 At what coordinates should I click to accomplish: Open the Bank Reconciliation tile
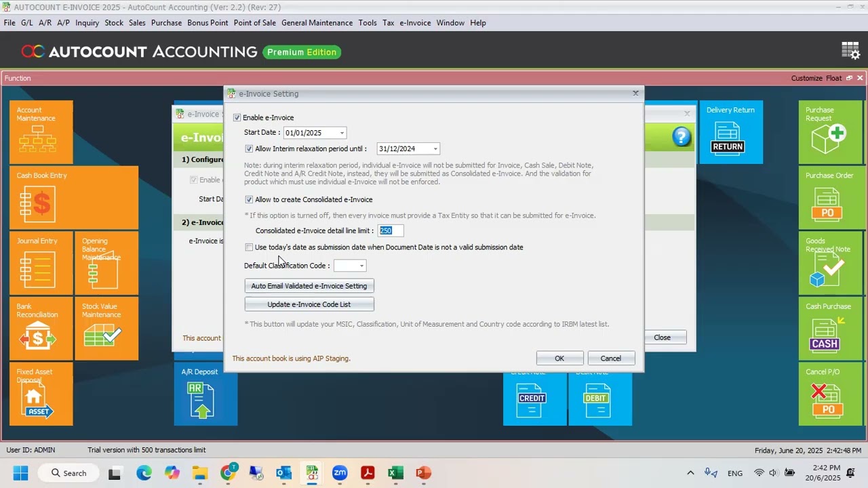pyautogui.click(x=41, y=329)
